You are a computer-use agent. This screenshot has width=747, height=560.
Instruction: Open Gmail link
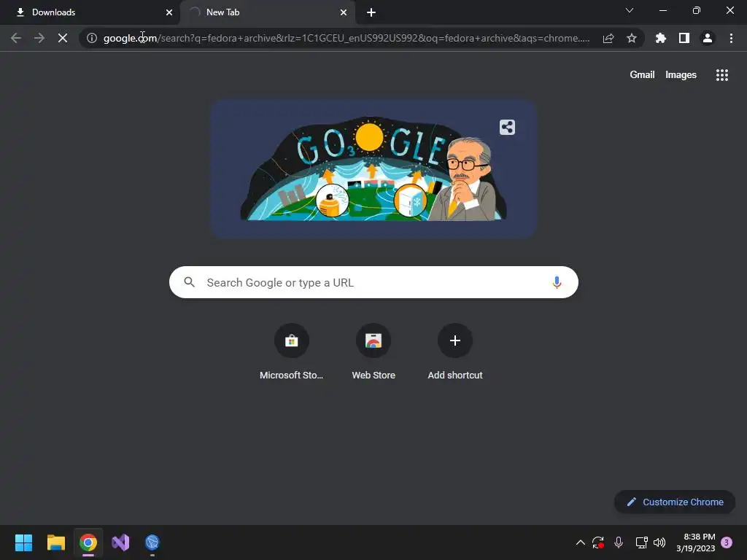click(642, 75)
